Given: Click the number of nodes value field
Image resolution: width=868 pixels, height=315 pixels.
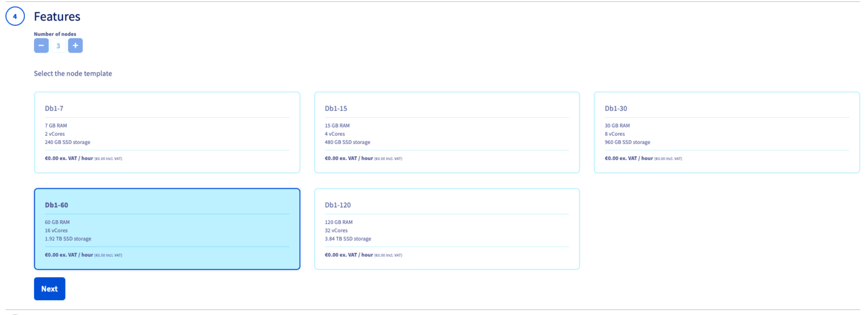Looking at the screenshot, I should coord(58,46).
